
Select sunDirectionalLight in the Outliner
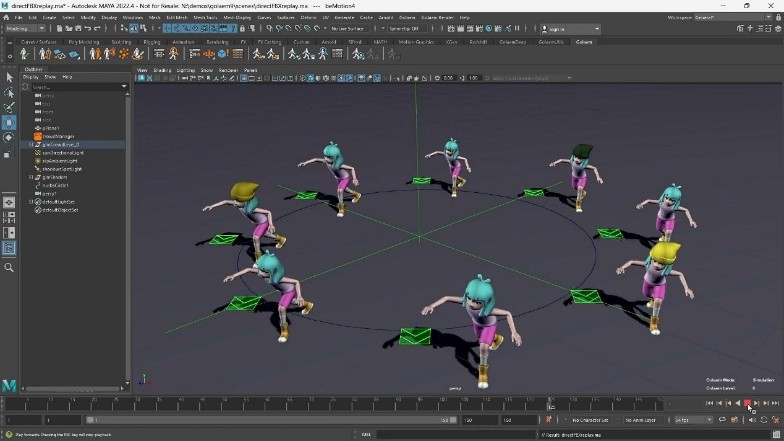coord(63,152)
